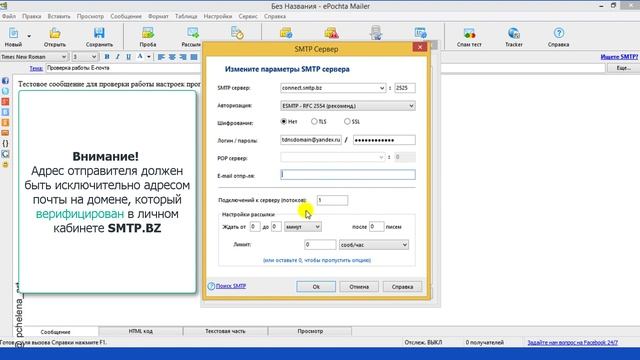Center align text

[172, 57]
